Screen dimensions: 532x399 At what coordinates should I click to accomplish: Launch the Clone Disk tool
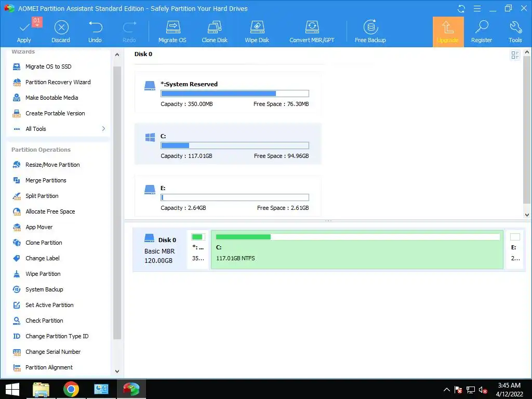click(x=215, y=31)
